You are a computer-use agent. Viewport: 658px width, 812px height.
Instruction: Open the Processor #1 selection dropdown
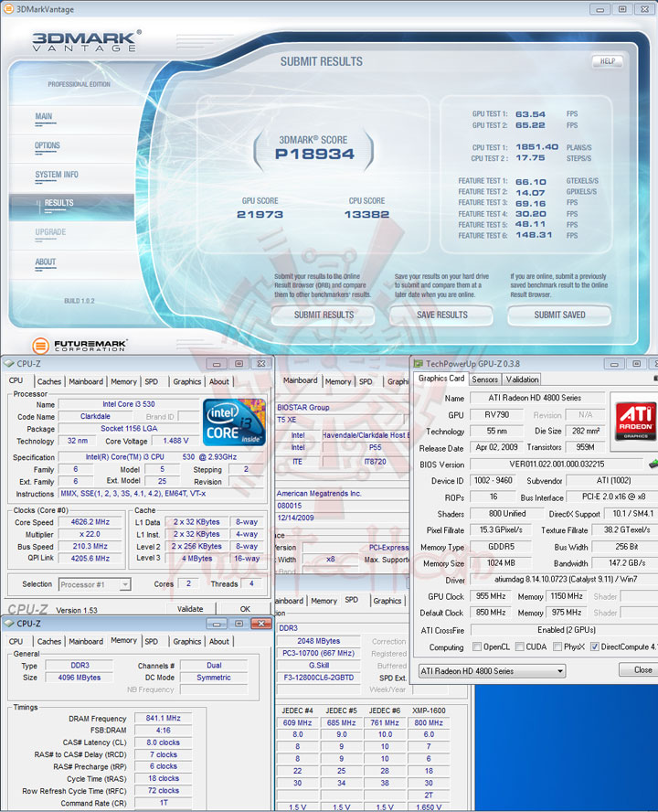click(x=95, y=584)
